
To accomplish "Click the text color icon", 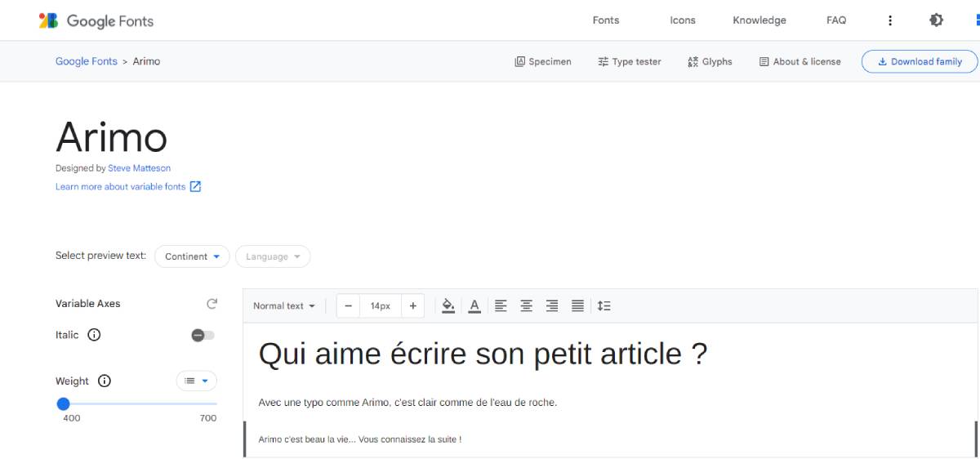I will 474,306.
